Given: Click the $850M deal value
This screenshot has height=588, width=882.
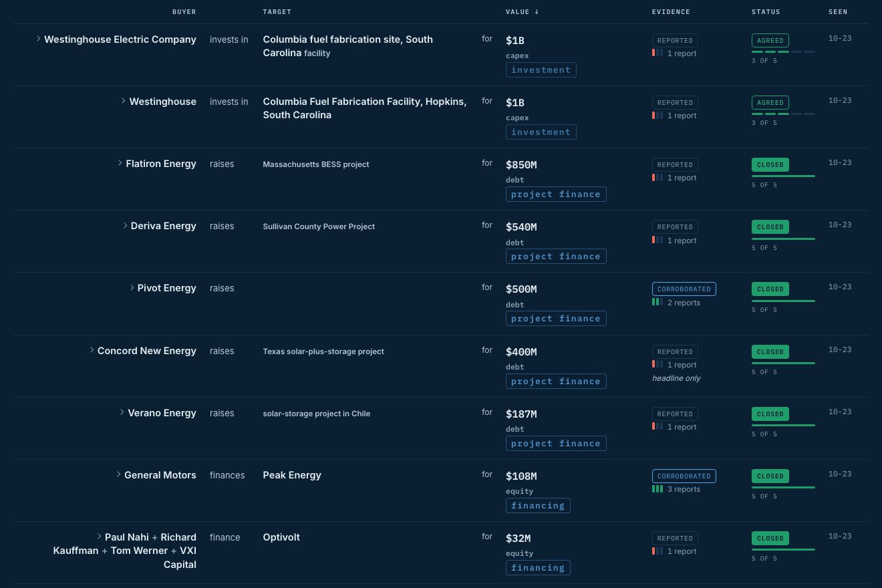Looking at the screenshot, I should coord(521,165).
